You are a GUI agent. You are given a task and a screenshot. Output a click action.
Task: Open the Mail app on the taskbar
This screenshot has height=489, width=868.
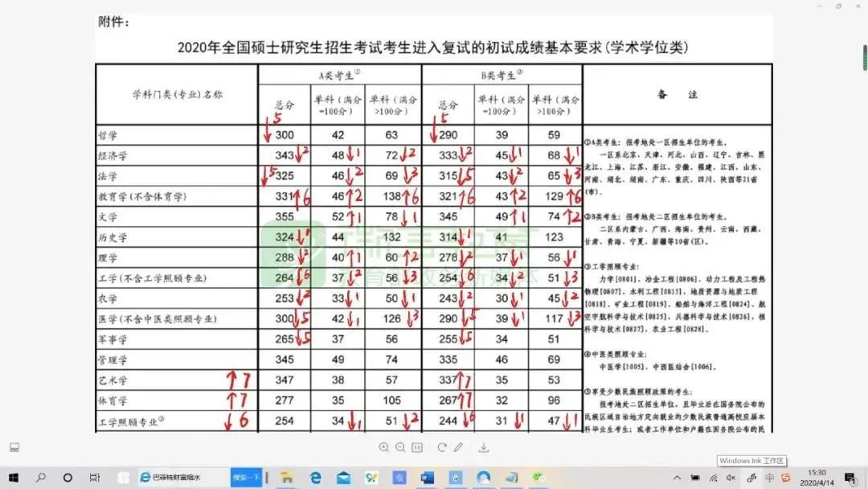point(343,478)
